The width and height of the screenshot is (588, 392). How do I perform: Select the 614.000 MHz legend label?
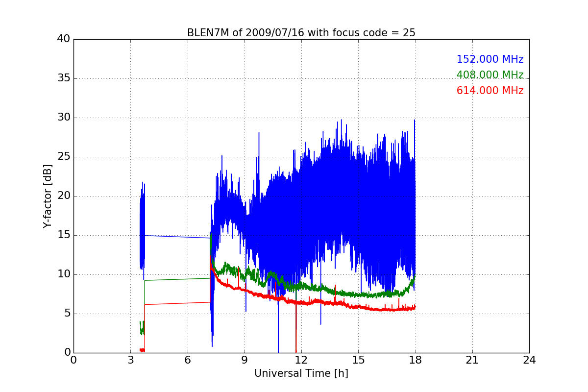[x=490, y=91]
